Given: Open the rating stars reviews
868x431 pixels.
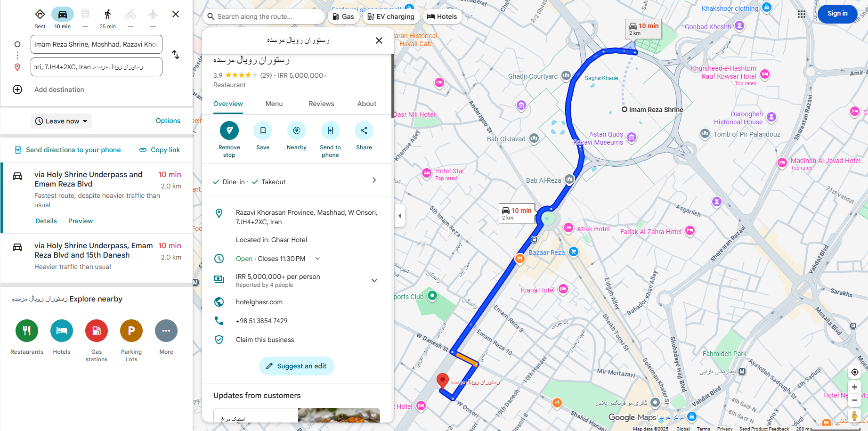Looking at the screenshot, I should tap(241, 75).
